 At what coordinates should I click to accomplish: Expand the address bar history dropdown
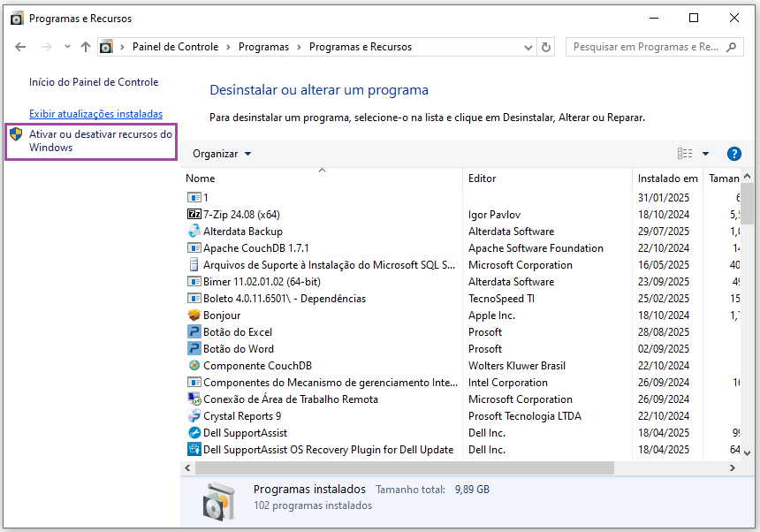[528, 47]
